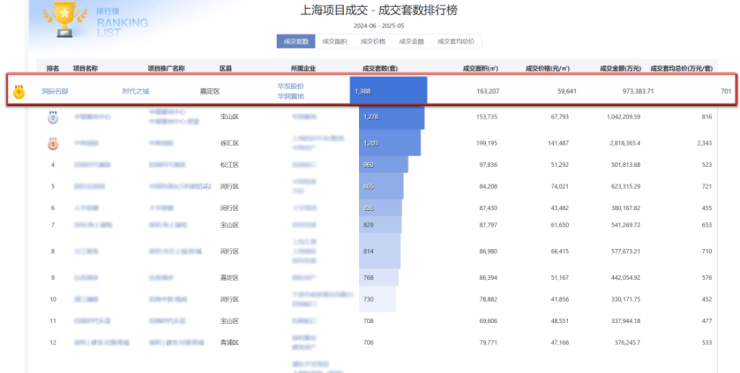Click the gold medal rank 1 icon
The image size is (740, 373).
(x=19, y=92)
